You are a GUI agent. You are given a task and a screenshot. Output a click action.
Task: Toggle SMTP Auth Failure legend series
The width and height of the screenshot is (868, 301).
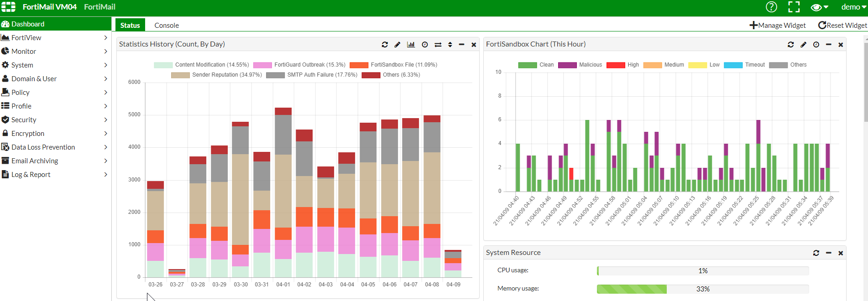click(312, 75)
